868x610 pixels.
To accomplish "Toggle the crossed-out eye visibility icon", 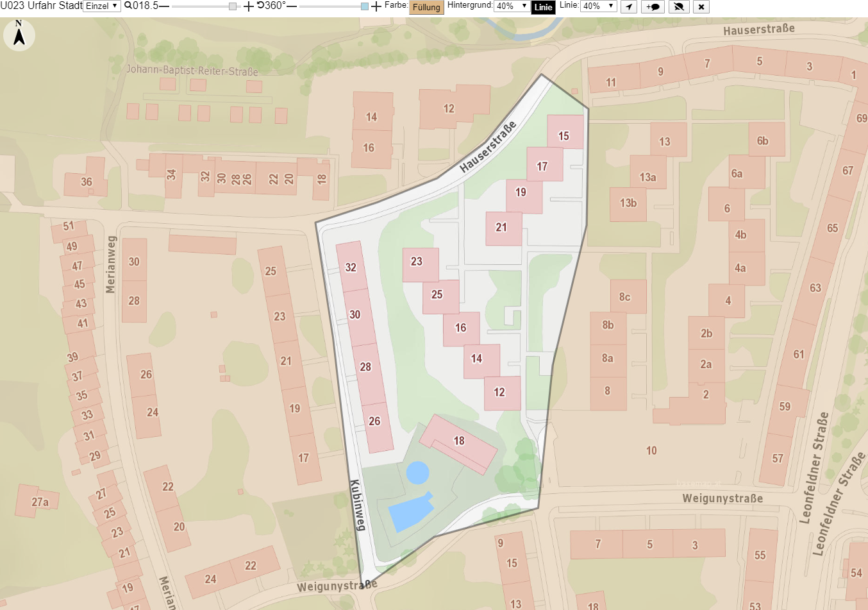I will 679,6.
